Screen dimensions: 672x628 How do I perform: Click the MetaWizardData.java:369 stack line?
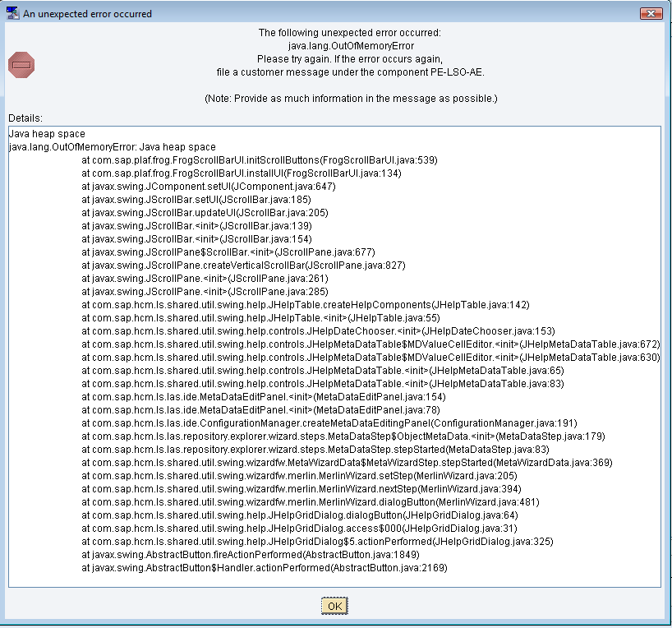[347, 463]
